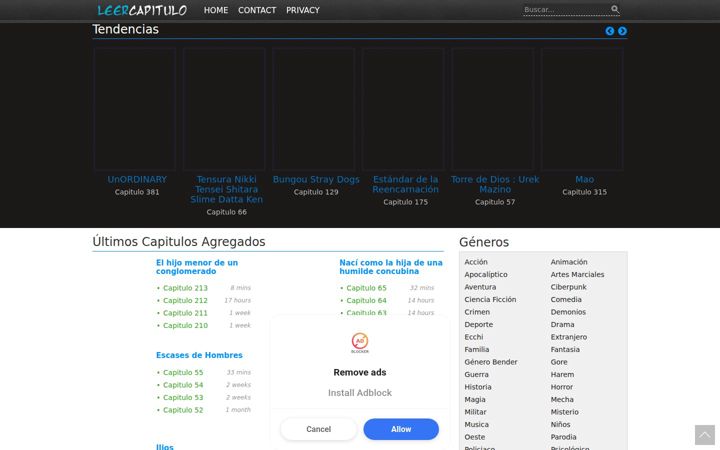Click the search magnifier icon
Image resolution: width=720 pixels, height=450 pixels.
(x=615, y=9)
